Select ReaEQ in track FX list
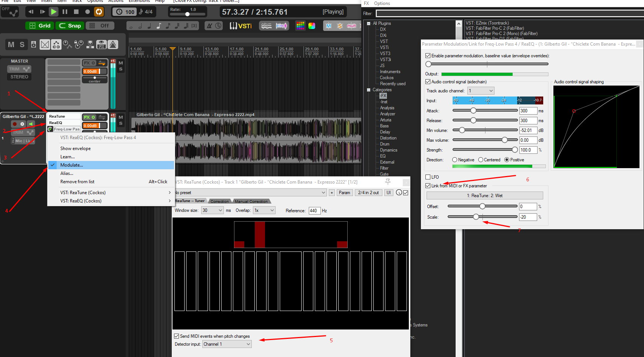This screenshot has width=644, height=357. tap(64, 123)
